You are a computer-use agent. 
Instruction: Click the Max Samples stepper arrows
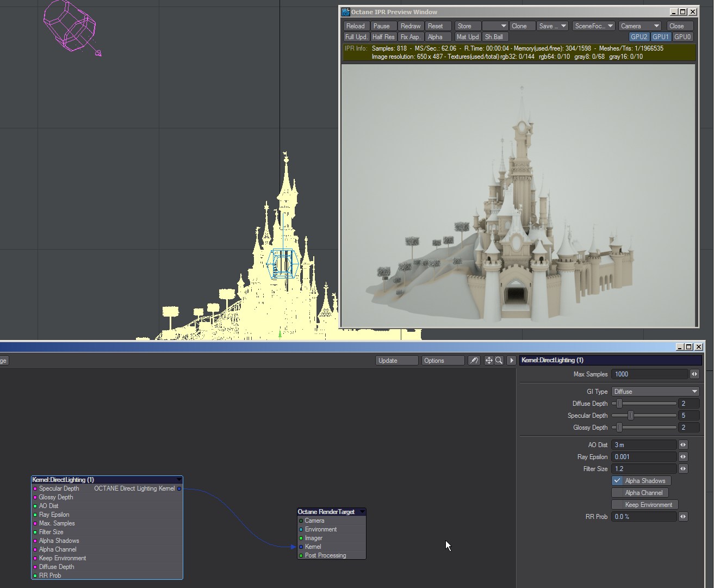pos(694,374)
